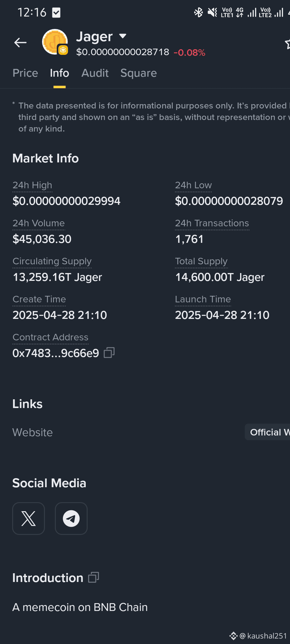Screen dimensions: 290x644
Task: Tap the Jager coin logo
Action: click(55, 42)
